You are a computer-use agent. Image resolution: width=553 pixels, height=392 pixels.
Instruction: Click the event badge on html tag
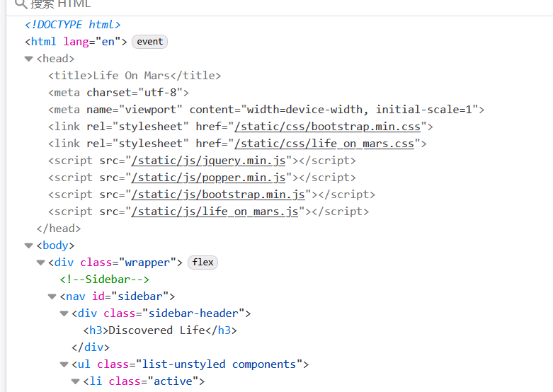[x=149, y=42]
